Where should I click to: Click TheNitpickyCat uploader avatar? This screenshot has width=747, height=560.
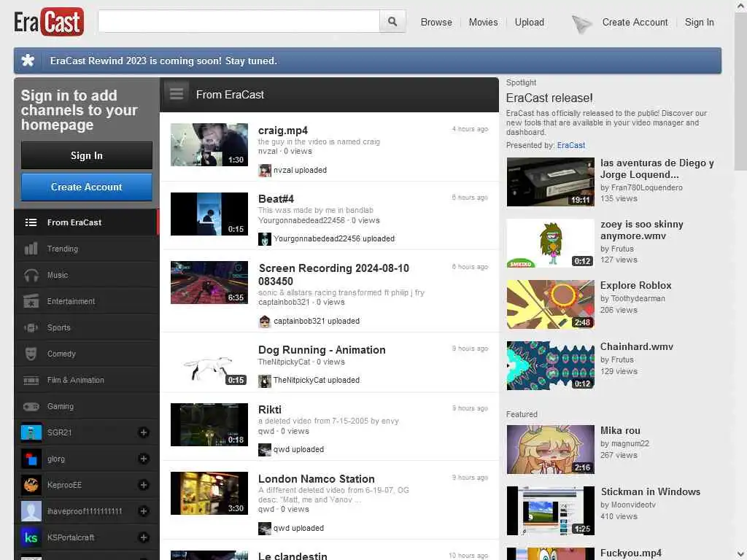click(x=264, y=381)
